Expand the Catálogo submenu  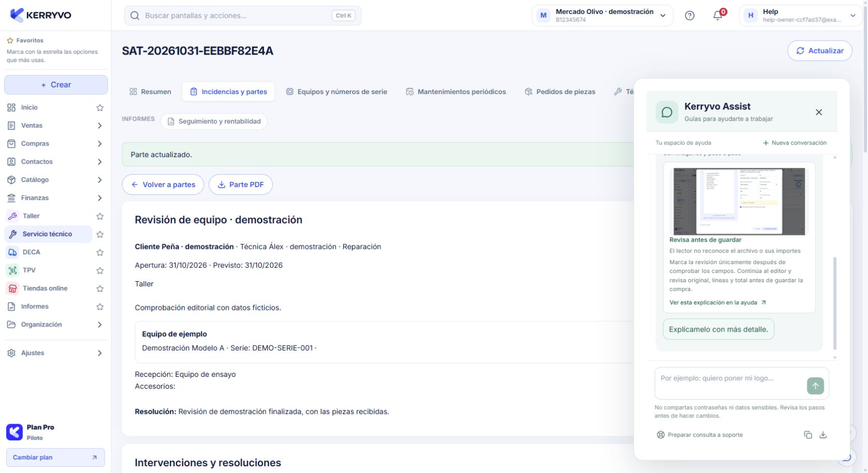point(100,180)
